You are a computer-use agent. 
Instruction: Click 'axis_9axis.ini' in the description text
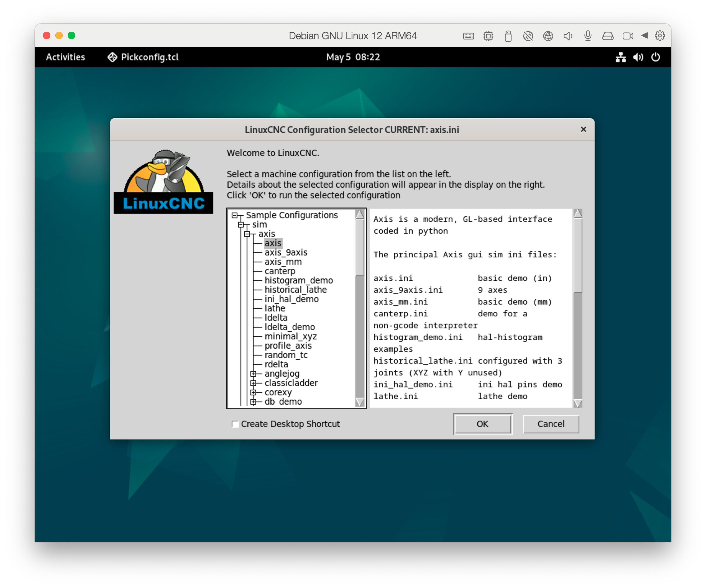click(408, 290)
